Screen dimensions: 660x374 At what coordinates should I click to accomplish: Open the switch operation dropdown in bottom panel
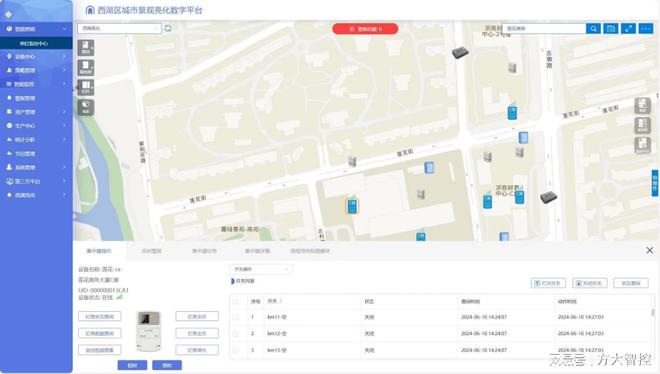pyautogui.click(x=260, y=269)
